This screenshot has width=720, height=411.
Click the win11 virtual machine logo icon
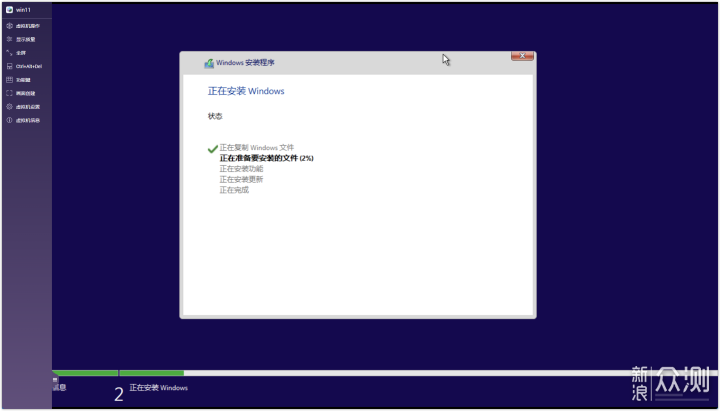9,9
